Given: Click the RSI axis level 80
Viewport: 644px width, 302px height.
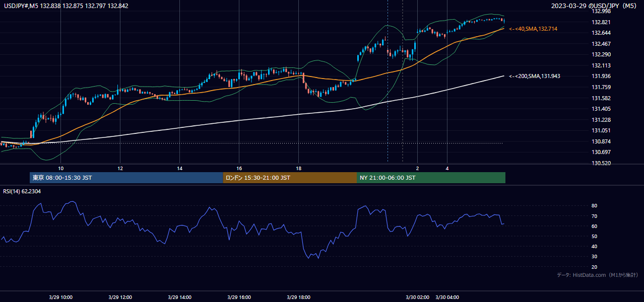Looking at the screenshot, I should pos(594,206).
